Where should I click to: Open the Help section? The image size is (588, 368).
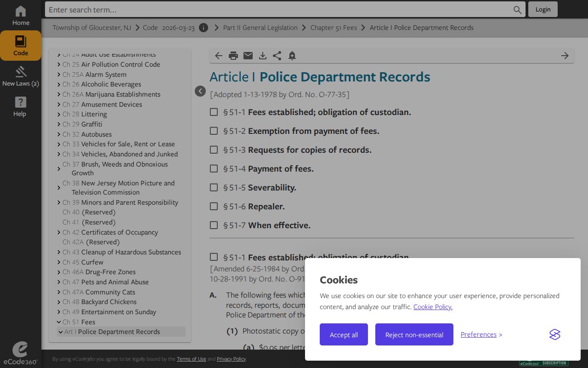tap(21, 107)
